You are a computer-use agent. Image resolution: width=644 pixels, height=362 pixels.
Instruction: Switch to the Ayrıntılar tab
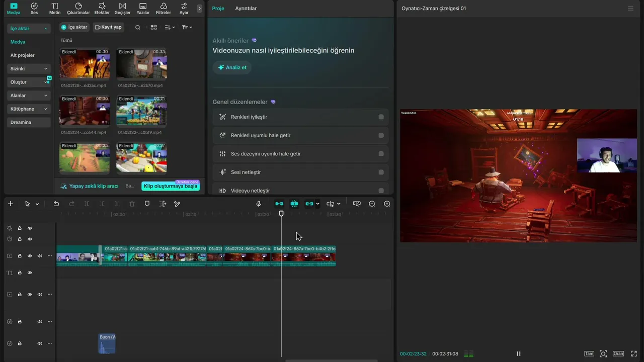pyautogui.click(x=246, y=9)
